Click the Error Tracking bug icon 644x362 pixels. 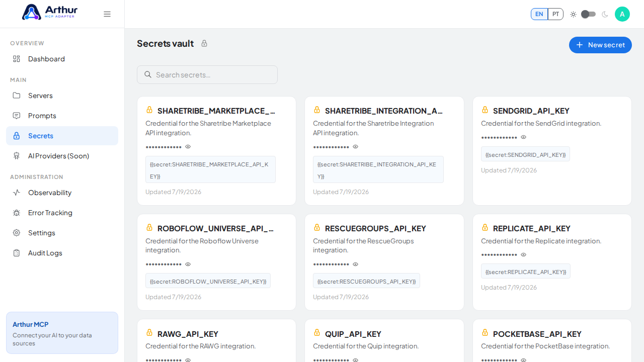coord(17,213)
